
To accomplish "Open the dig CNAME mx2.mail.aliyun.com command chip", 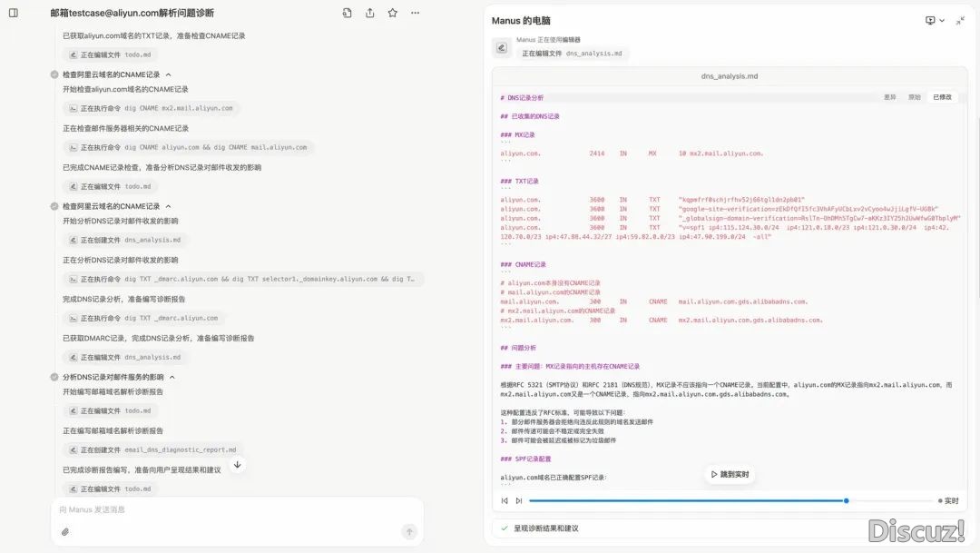I will click(x=152, y=108).
